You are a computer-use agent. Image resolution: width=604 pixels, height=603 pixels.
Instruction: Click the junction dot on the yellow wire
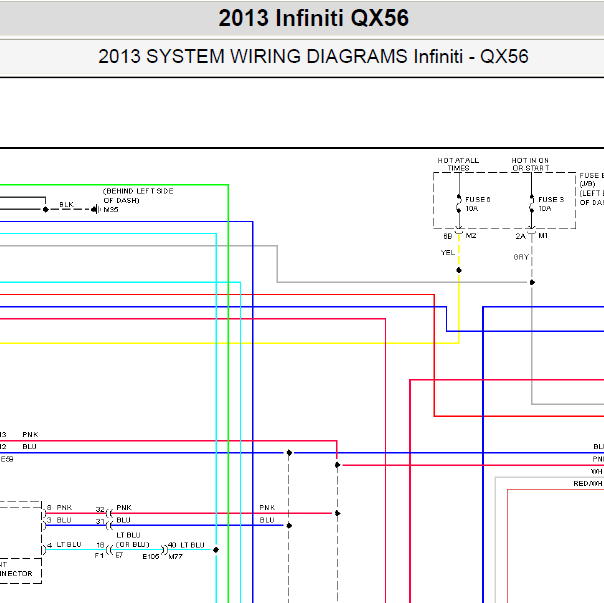coord(459,270)
